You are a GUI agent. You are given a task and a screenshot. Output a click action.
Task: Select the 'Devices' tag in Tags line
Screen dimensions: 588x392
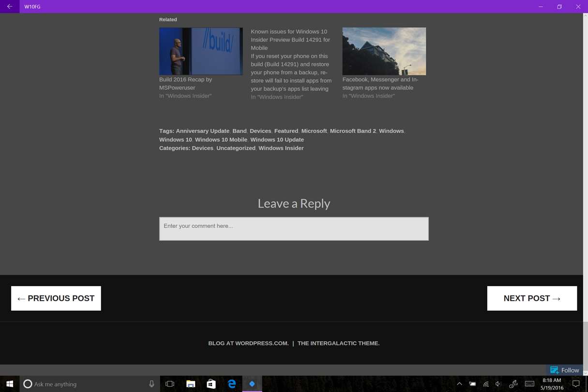(x=260, y=131)
